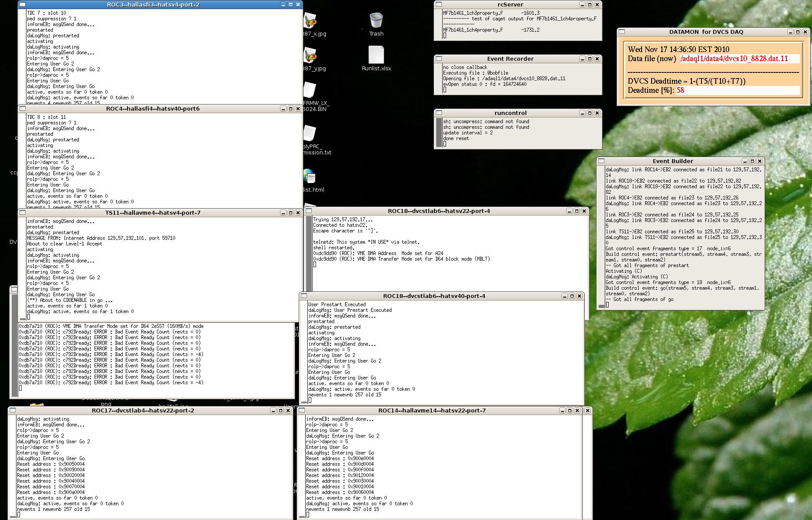The image size is (812, 520).
Task: Open the Trash desktop icon
Action: pos(376,24)
